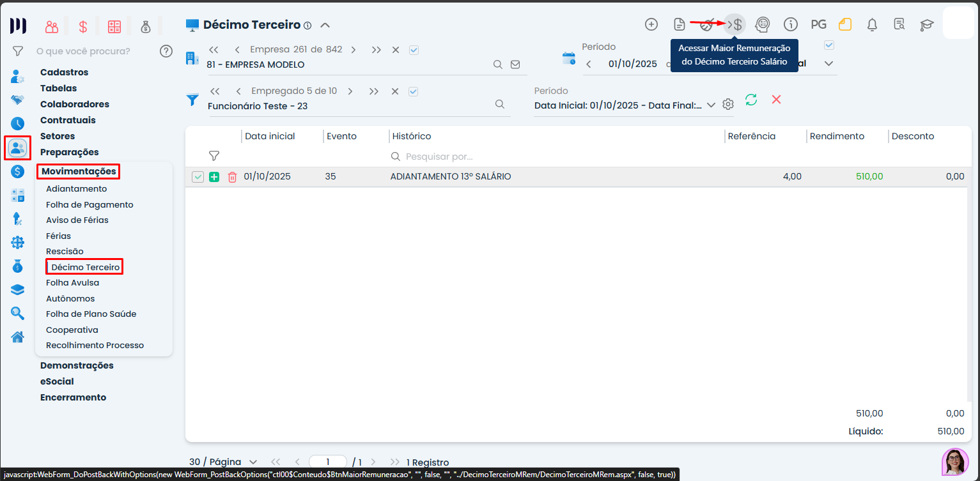Click the user settings sidebar icon
980x481 pixels.
(18, 76)
